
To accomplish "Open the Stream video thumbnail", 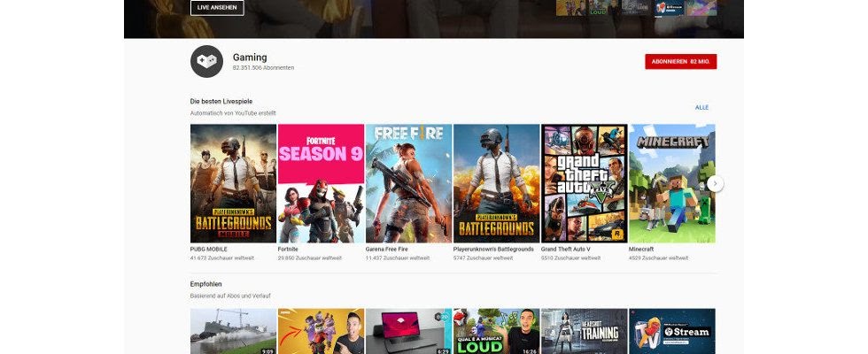I will pyautogui.click(x=671, y=331).
